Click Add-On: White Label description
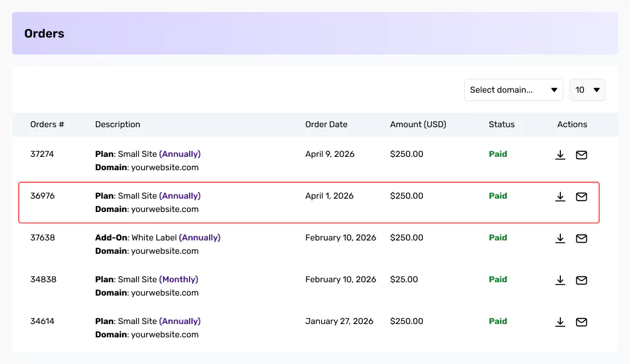 [158, 238]
